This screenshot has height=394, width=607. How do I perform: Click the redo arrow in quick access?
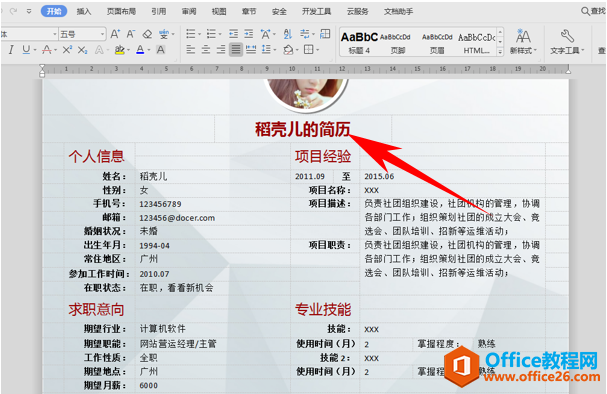(x=14, y=11)
